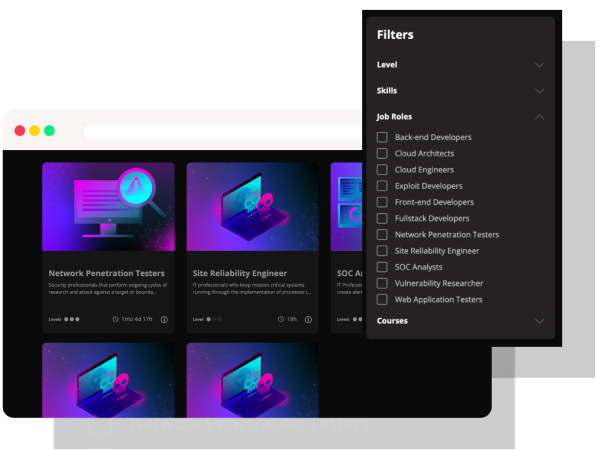Open the Site Reliability Engineer card title

240,272
